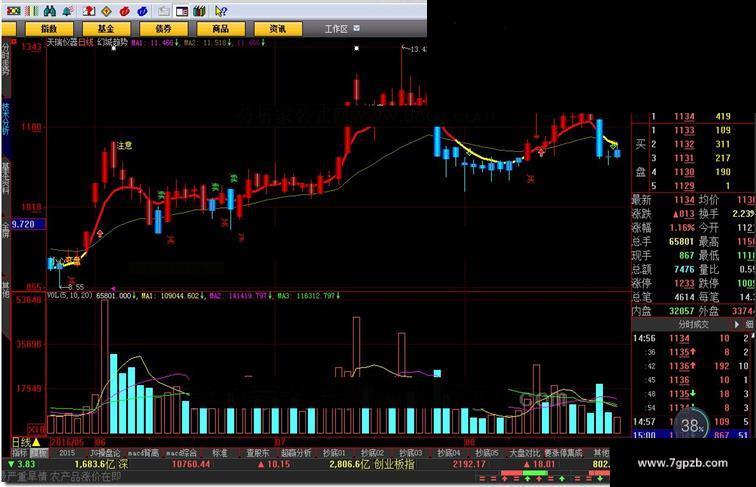Click the green-yellow market overview toolbar icon
The width and height of the screenshot is (756, 487).
tap(13, 11)
